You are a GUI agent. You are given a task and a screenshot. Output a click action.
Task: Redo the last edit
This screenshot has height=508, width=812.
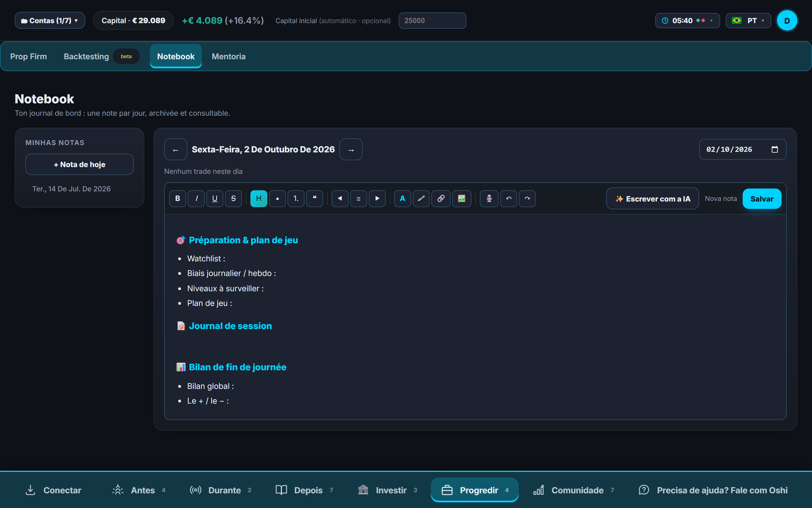pyautogui.click(x=527, y=199)
